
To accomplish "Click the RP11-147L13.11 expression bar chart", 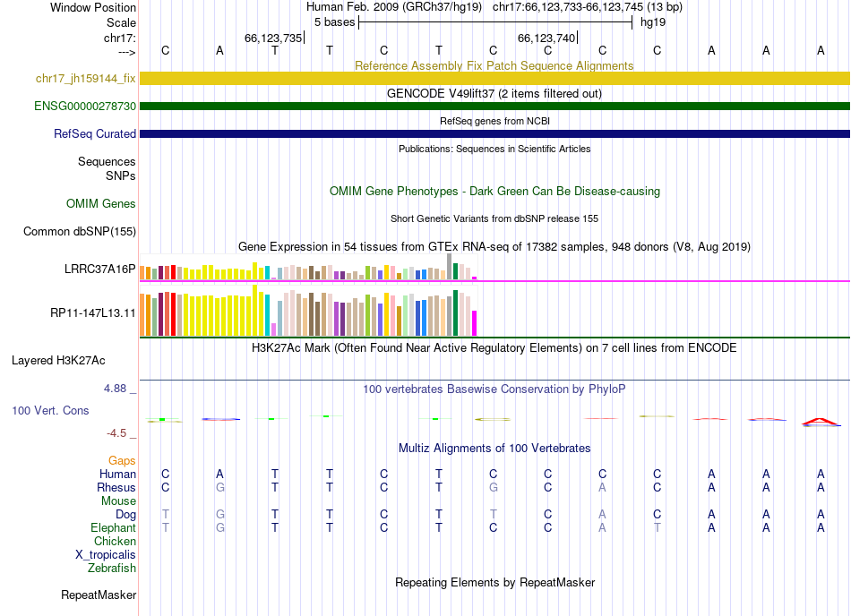I will tap(308, 310).
